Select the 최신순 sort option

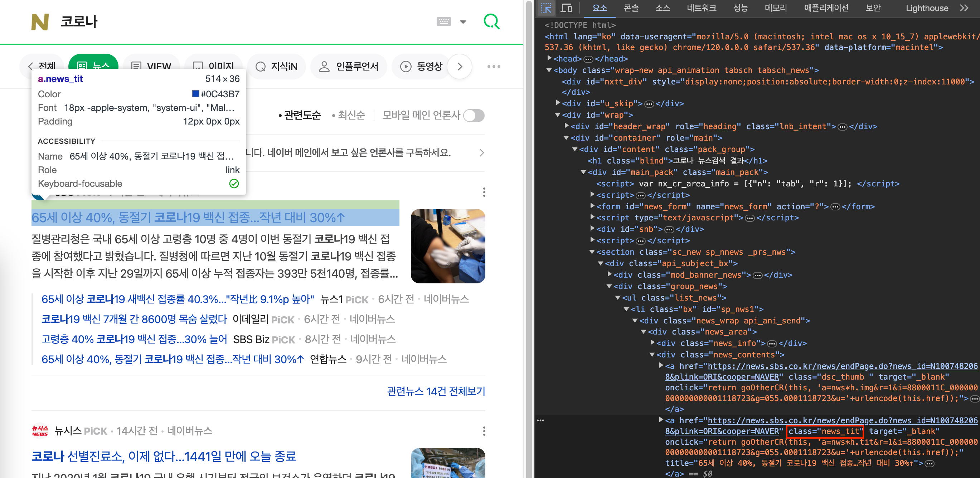pos(351,115)
